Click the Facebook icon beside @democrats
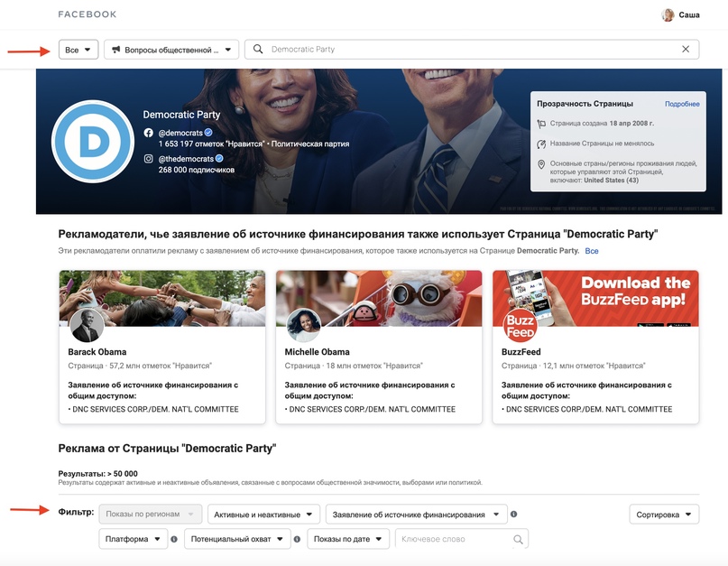Viewport: 728px width, 566px height. [149, 133]
